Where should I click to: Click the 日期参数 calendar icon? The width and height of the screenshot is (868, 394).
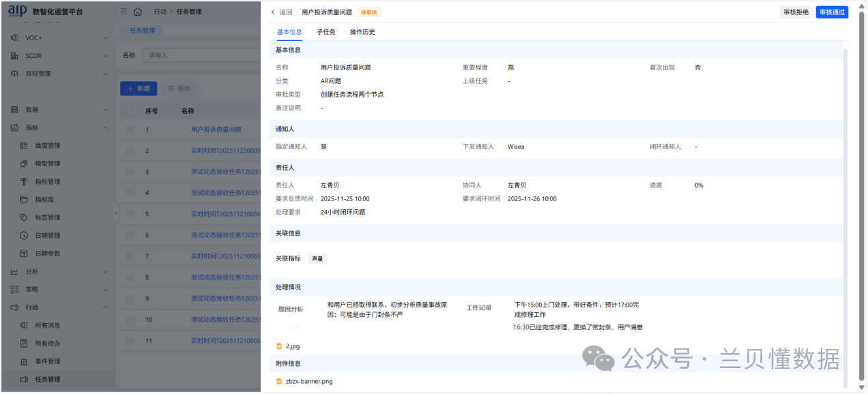(x=23, y=254)
